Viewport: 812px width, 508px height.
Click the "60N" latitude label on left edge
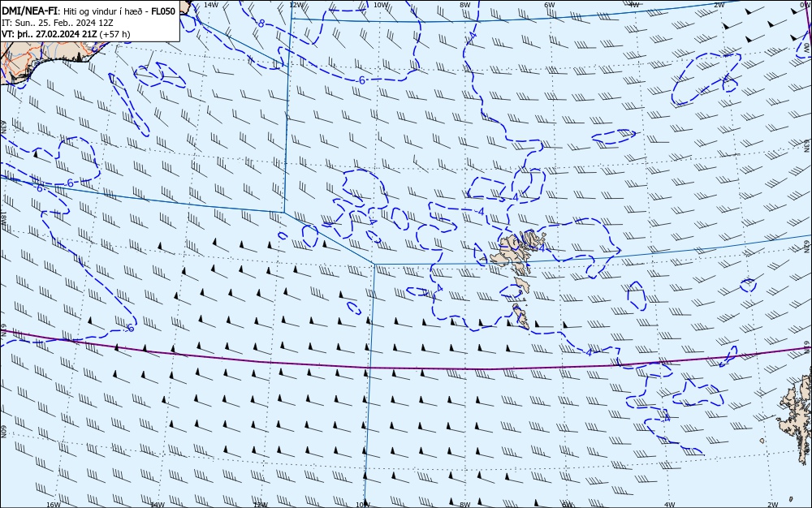click(x=3, y=432)
